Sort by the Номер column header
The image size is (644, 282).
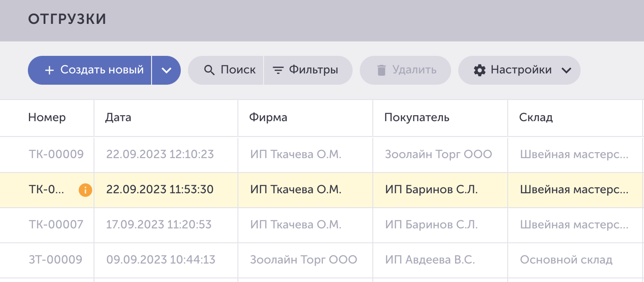coord(47,118)
